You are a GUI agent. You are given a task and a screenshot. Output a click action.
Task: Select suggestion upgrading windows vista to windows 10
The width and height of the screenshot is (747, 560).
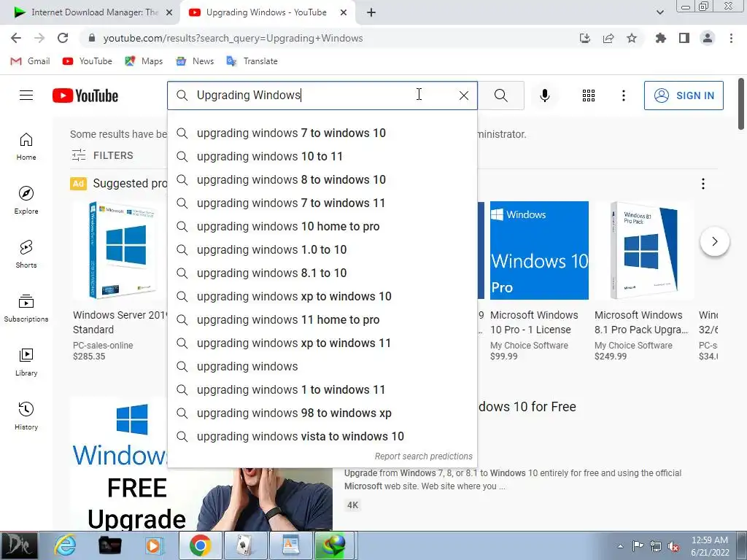click(x=322, y=436)
